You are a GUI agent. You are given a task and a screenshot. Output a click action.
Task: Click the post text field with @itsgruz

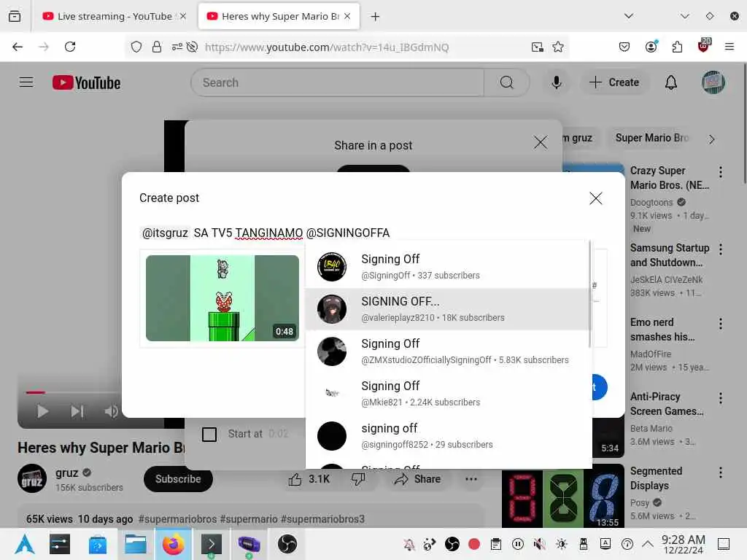pyautogui.click(x=373, y=233)
